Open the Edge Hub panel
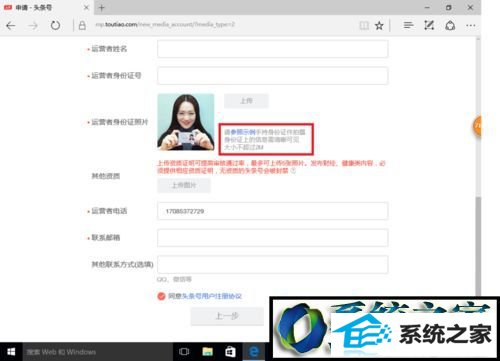Image resolution: width=500 pixels, height=361 pixels. tap(408, 25)
